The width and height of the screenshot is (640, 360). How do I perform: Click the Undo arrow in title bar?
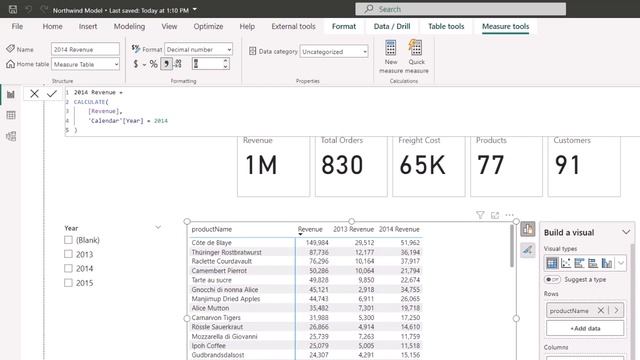pyautogui.click(x=28, y=9)
